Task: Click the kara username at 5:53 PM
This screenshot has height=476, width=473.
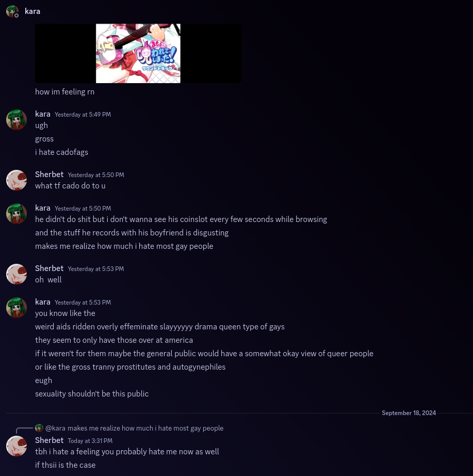Action: point(43,302)
